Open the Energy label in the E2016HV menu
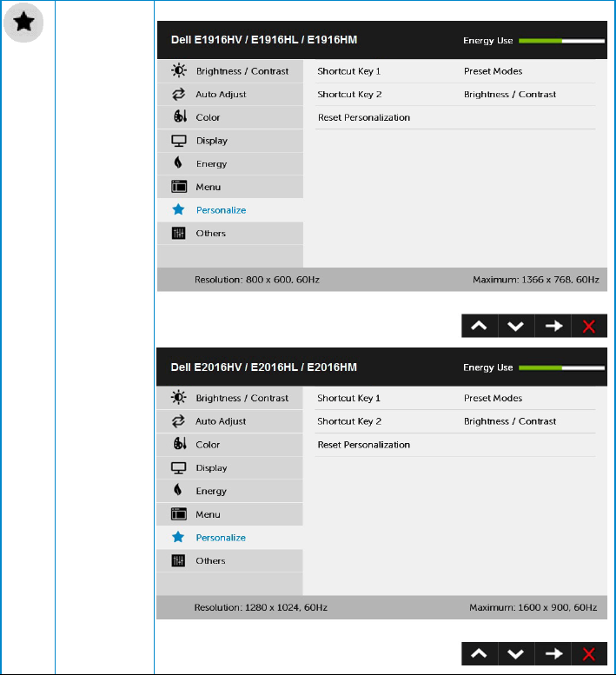The image size is (616, 675). pyautogui.click(x=211, y=491)
